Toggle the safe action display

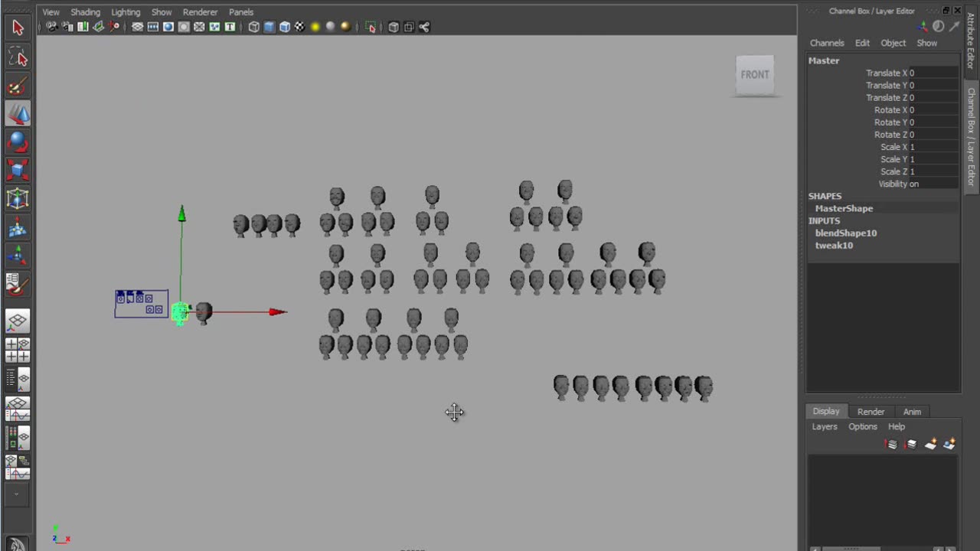pos(214,27)
